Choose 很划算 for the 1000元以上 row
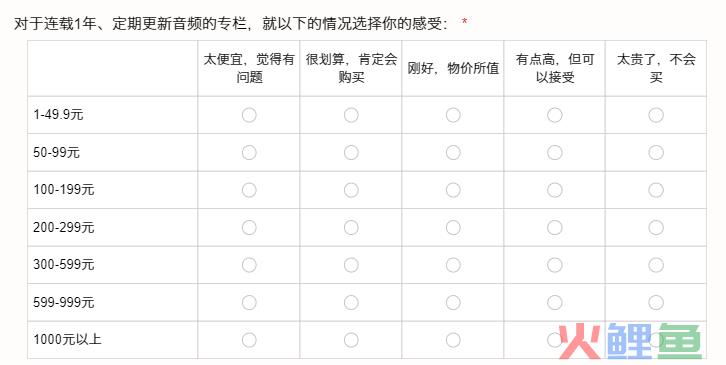 pos(351,340)
